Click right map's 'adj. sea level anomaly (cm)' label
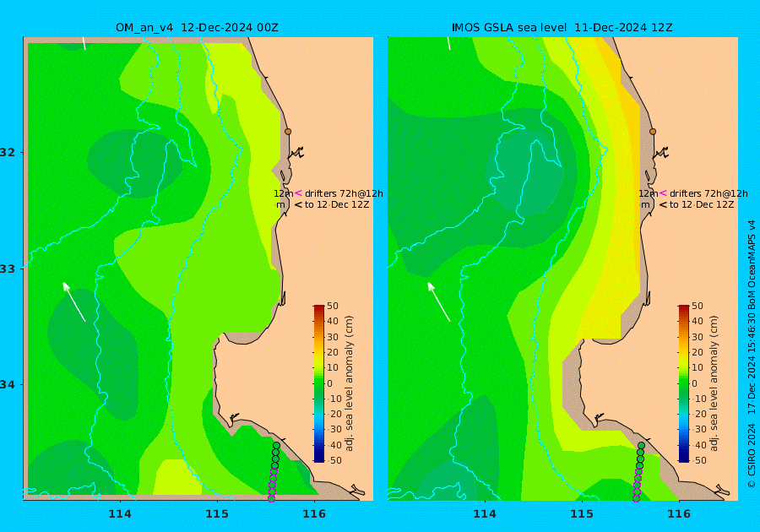 (x=714, y=383)
